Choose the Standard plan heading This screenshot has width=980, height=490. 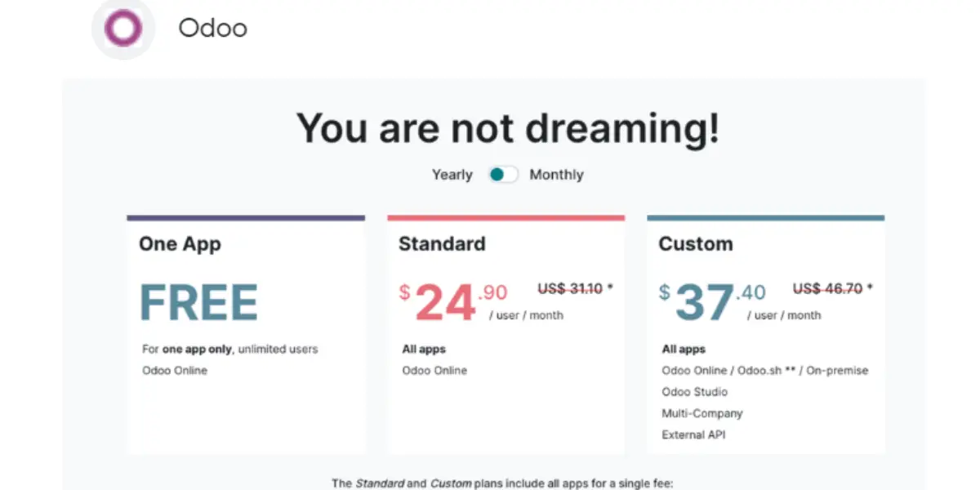[x=442, y=244]
